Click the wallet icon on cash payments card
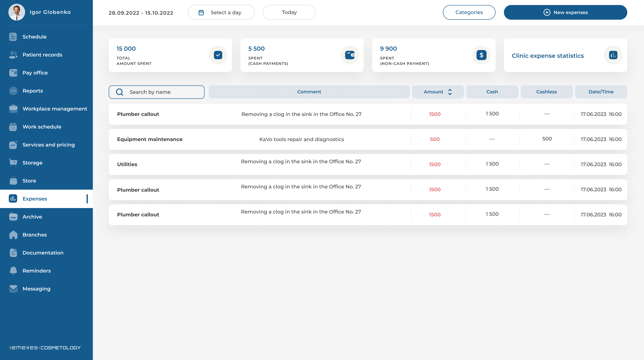Screen dimensions: 644x360 pyautogui.click(x=349, y=55)
